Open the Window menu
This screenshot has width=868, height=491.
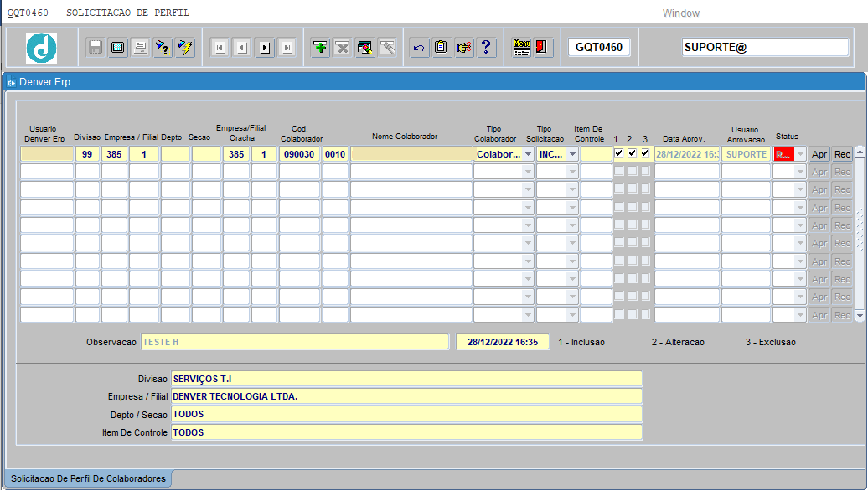tap(680, 13)
